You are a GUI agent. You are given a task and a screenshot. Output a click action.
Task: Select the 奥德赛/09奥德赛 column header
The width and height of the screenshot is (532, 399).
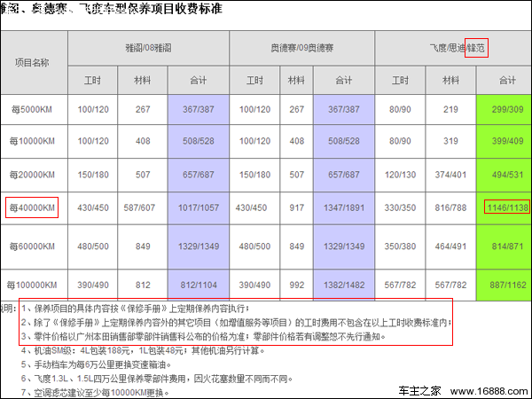(302, 45)
